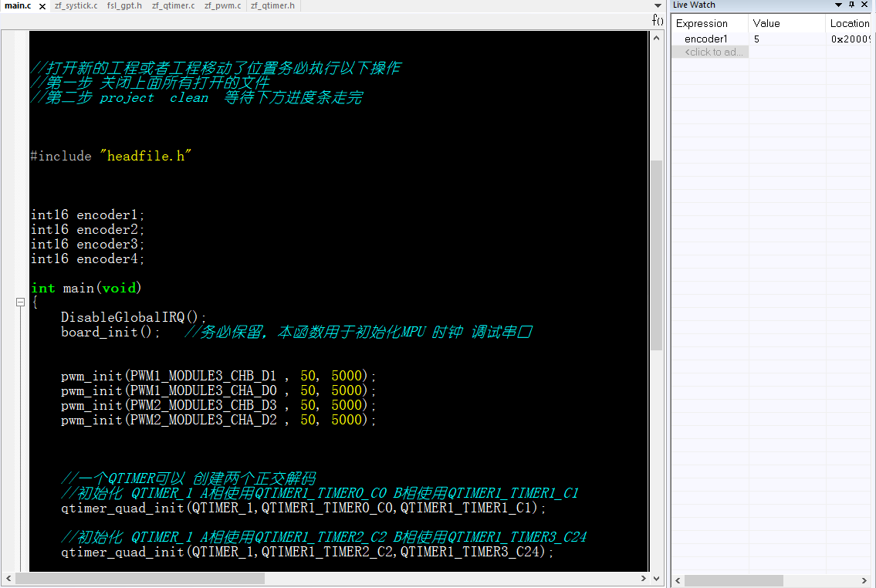Open the zf_systick.c tab

coord(76,5)
